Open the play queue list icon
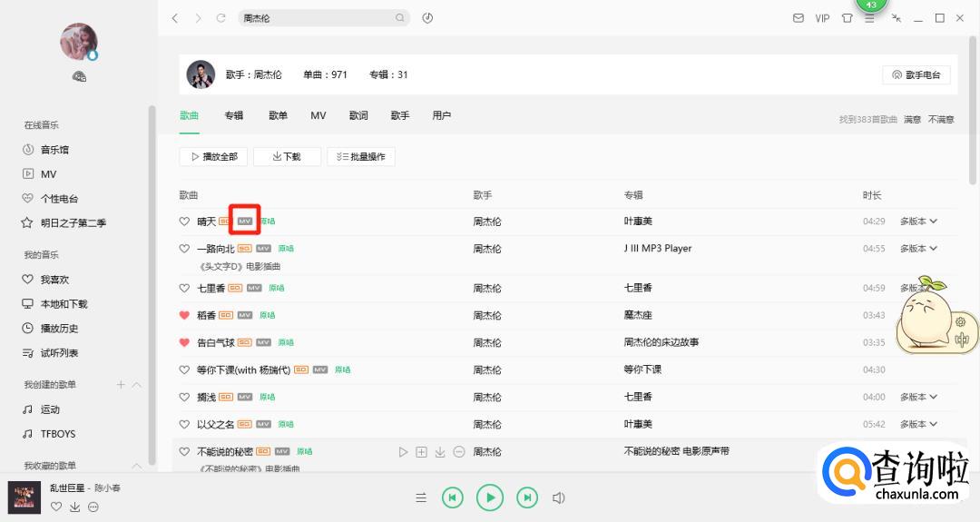Image resolution: width=980 pixels, height=522 pixels. 421,497
